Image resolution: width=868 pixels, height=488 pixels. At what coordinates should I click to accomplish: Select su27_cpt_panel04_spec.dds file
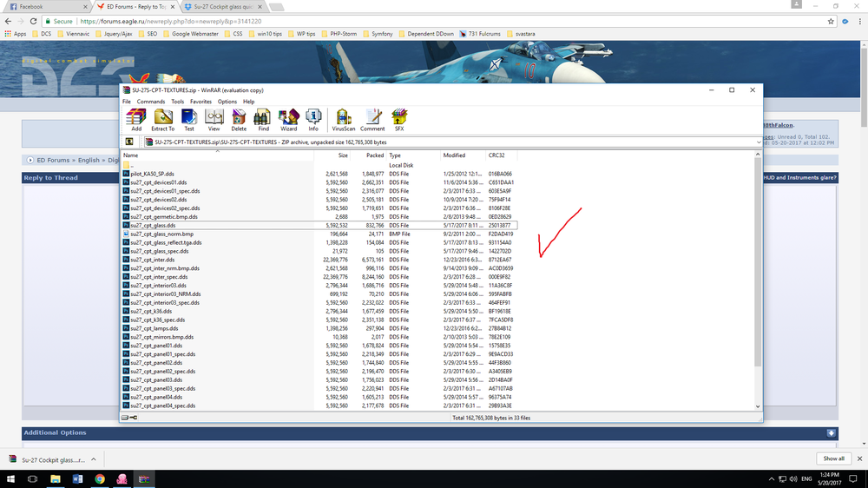163,406
